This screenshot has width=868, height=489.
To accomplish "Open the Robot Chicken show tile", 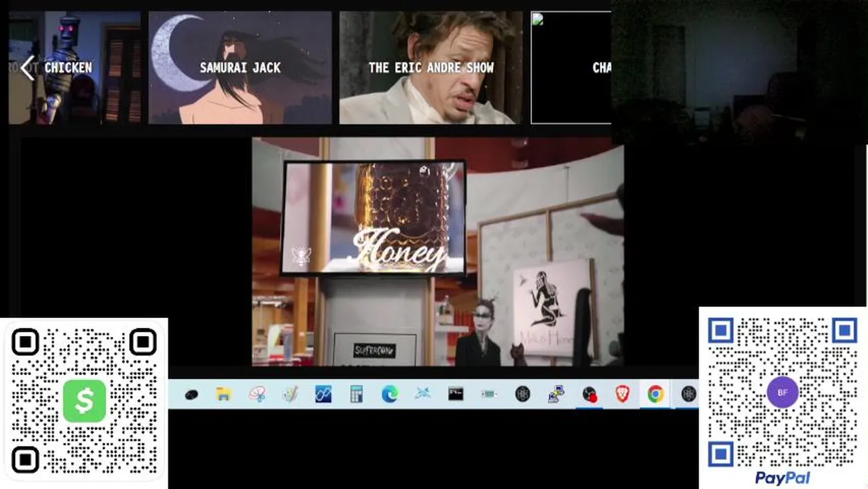I will [75, 68].
